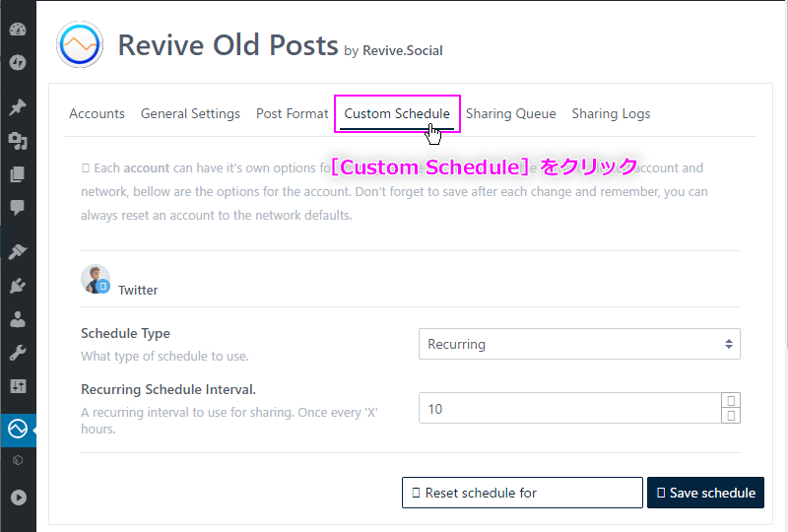Screen dimensions: 788x532
Task: Click the Schedule Type label
Action: point(125,333)
